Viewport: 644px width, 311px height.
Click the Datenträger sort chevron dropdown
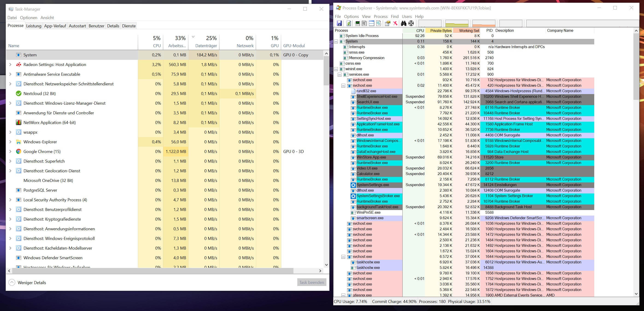193,37
